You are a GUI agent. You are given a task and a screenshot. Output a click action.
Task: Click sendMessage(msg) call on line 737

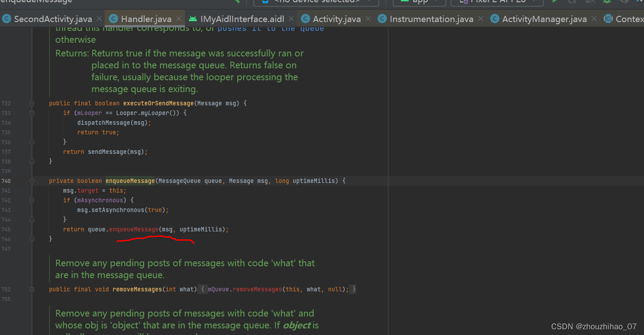tap(116, 152)
